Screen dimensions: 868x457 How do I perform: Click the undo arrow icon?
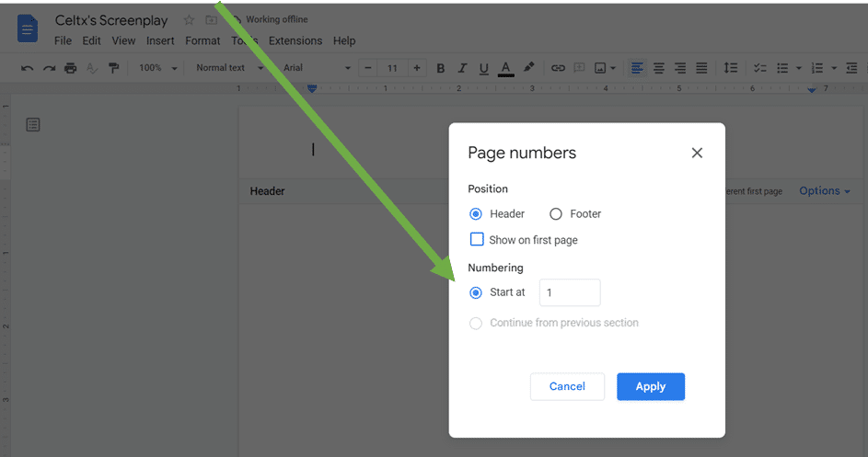27,68
